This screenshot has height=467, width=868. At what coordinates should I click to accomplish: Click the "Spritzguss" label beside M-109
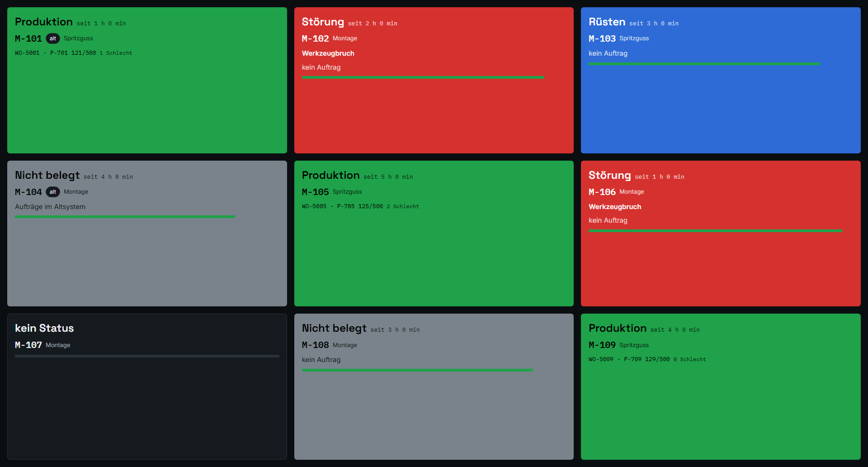(x=634, y=345)
